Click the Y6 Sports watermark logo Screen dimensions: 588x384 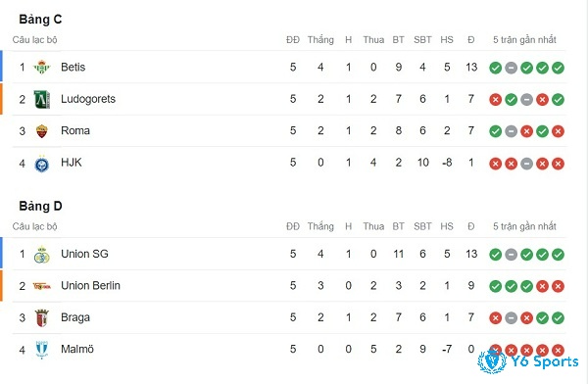coord(528,361)
